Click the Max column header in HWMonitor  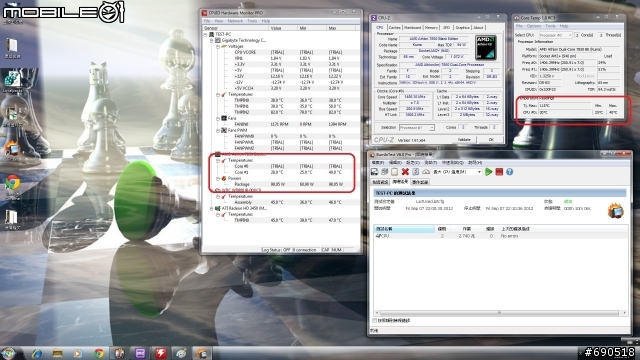pos(340,28)
